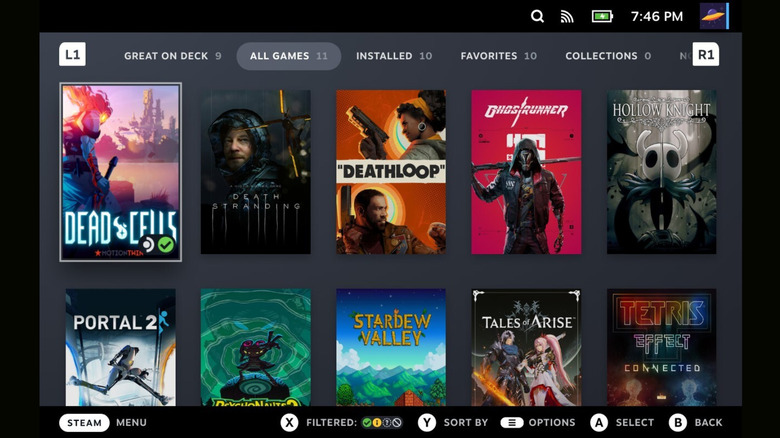Screen dimensions: 780x438
Task: Select the All Games tab
Action: pos(289,56)
